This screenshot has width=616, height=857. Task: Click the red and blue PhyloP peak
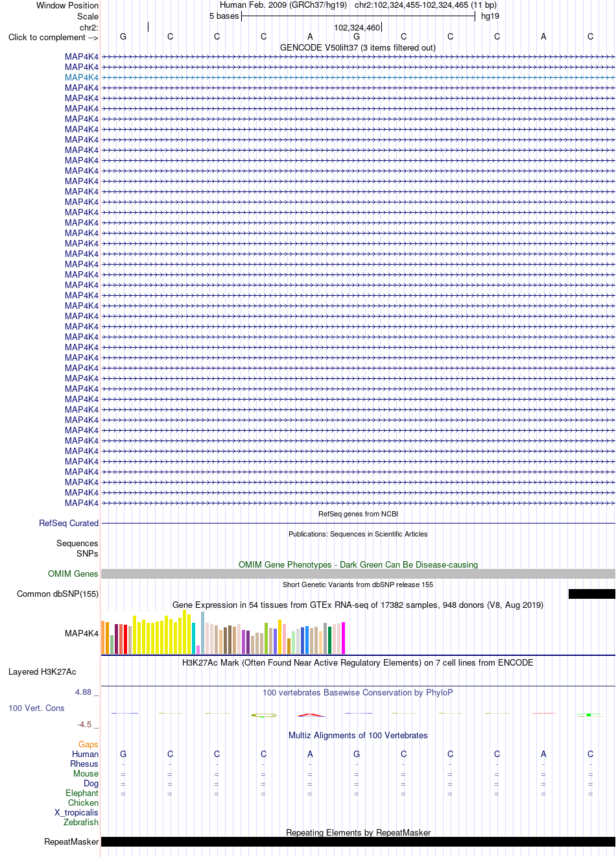pyautogui.click(x=311, y=715)
